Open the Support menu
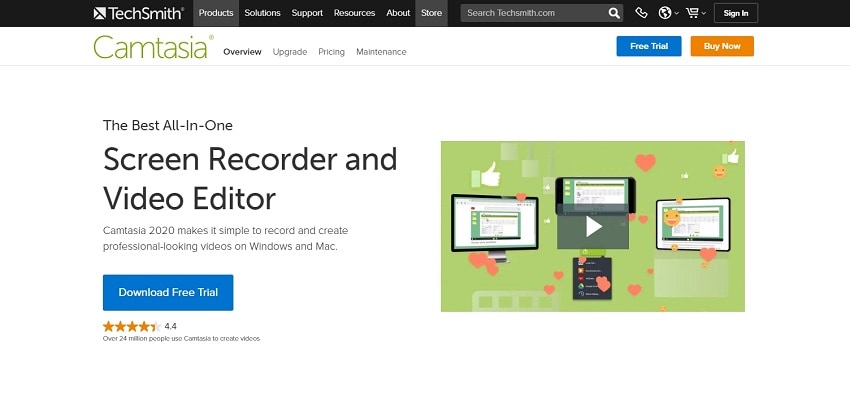Image resolution: width=850 pixels, height=397 pixels. (307, 13)
